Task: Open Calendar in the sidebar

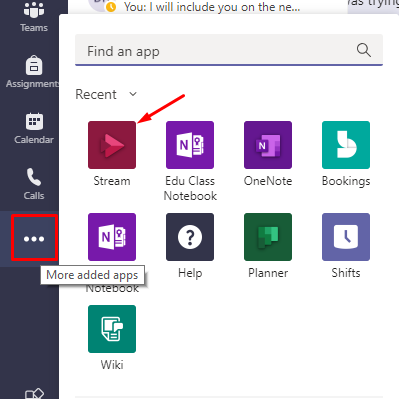Action: tap(34, 128)
